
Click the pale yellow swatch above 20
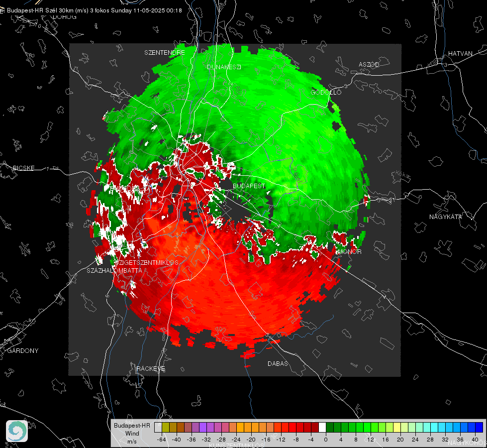tap(397, 427)
